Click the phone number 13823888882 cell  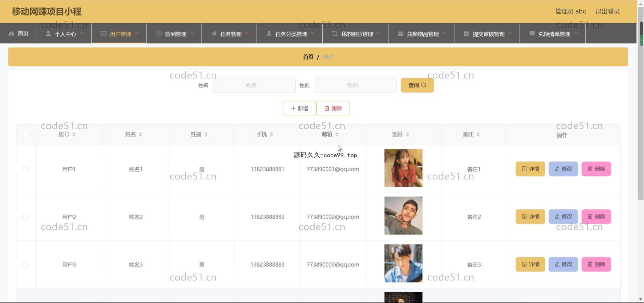(267, 217)
